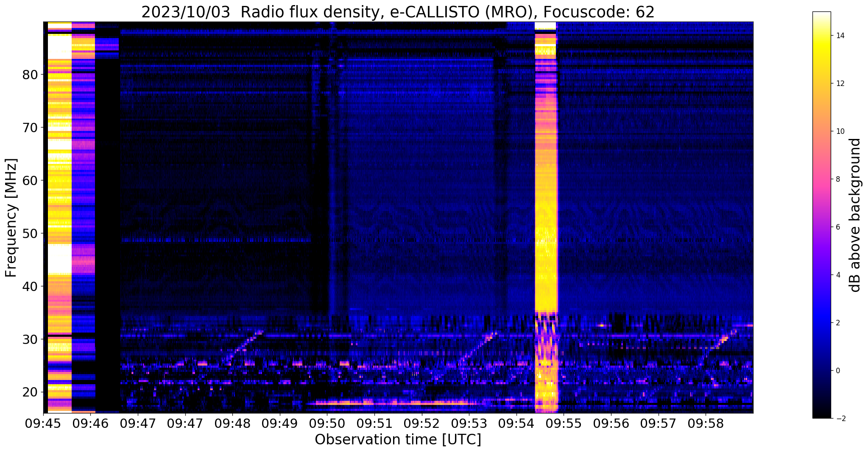Screen dimensions: 868x452
Task: Click the 8 tick on the colorbar
Action: pos(838,179)
